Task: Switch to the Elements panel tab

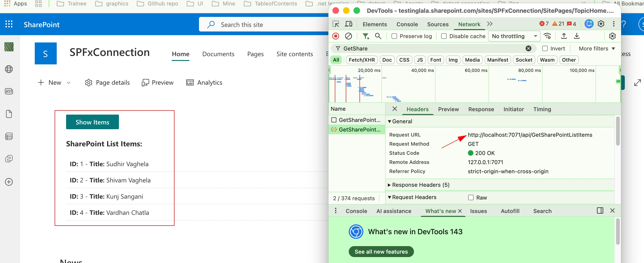Action: pyautogui.click(x=375, y=24)
